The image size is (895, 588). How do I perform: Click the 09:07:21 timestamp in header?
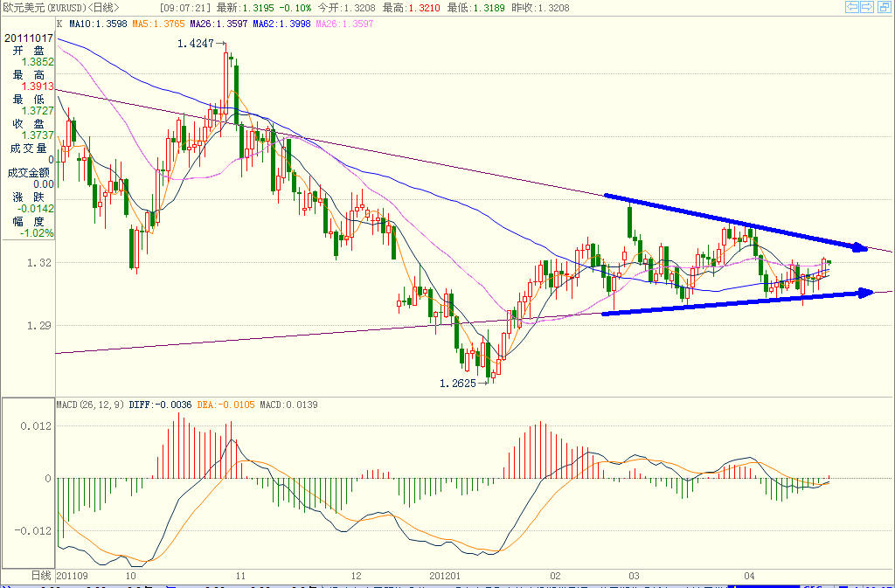[x=185, y=8]
